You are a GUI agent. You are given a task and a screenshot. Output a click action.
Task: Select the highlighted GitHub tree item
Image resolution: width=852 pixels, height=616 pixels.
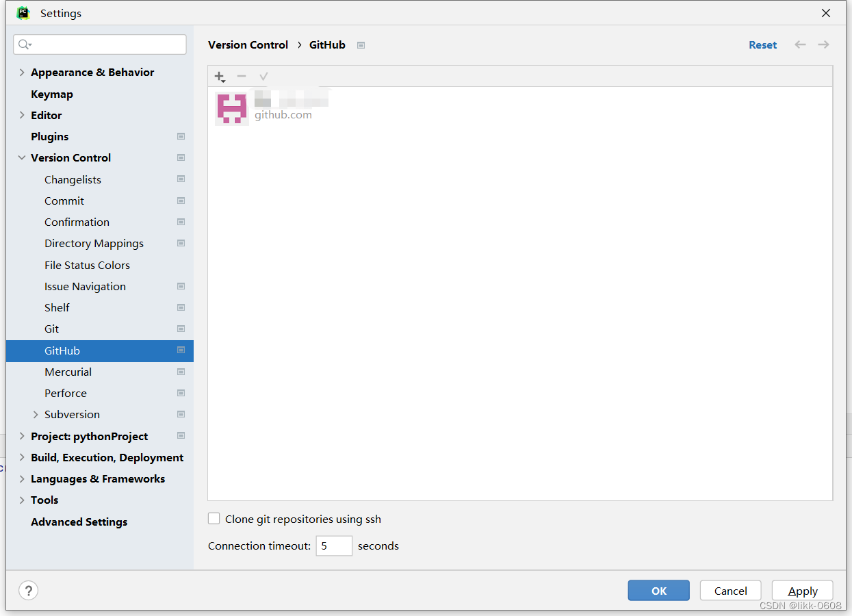100,350
